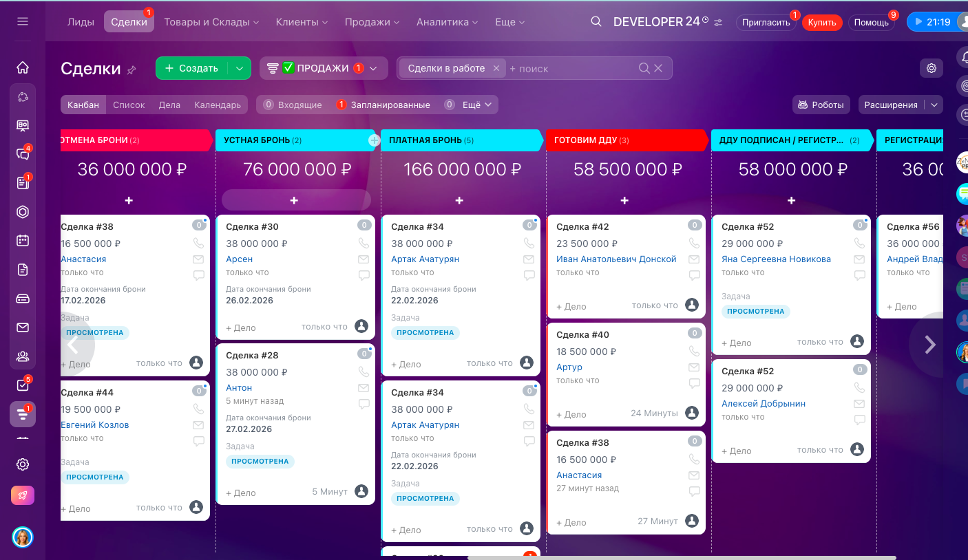
Task: Click the search magnifier in top bar
Action: coord(596,22)
